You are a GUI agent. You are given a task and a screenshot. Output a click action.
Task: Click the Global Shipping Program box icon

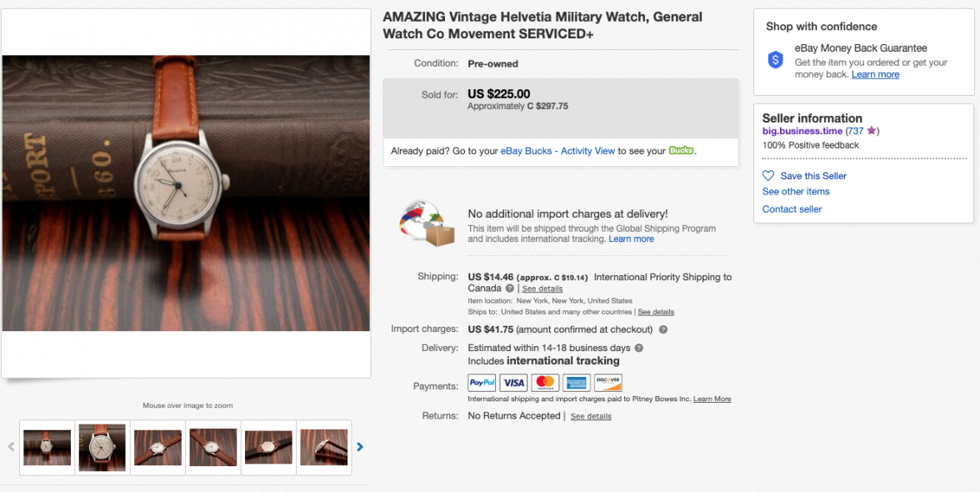(427, 223)
